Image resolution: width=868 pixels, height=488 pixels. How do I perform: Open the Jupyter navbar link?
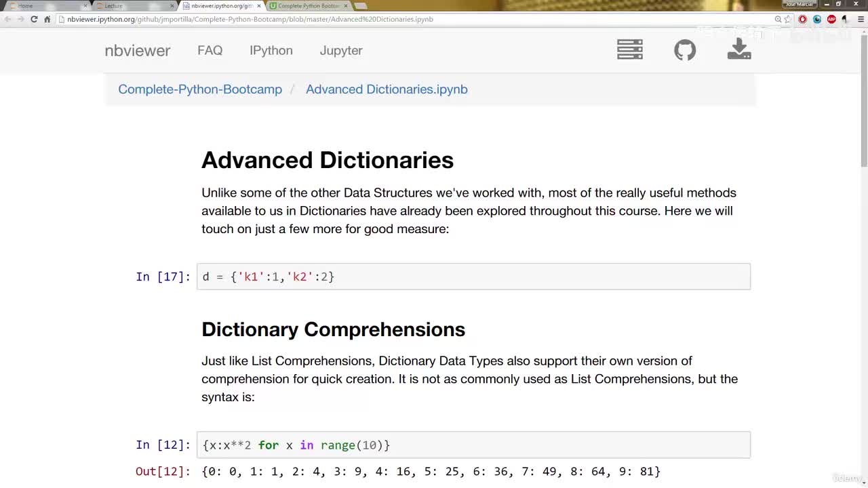pyautogui.click(x=341, y=50)
